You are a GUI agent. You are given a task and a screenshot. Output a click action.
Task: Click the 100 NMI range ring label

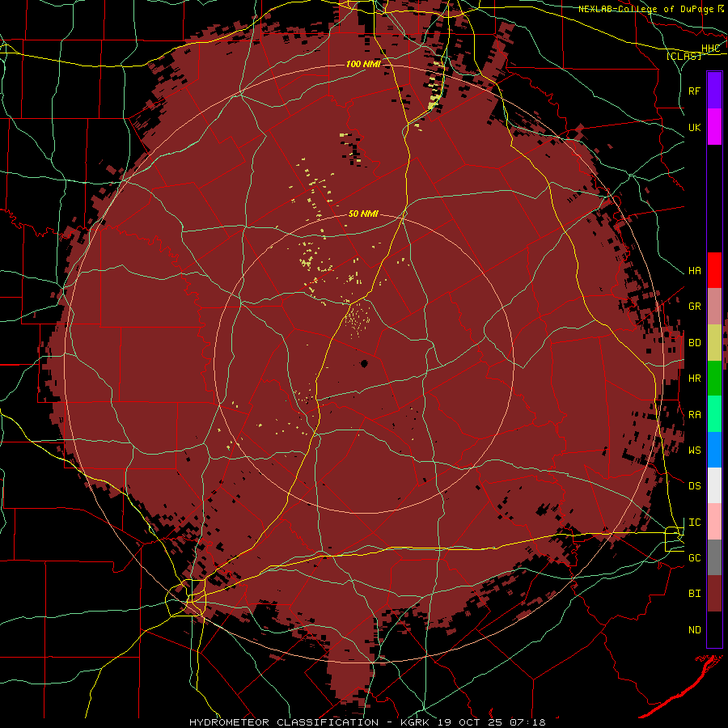coord(362,64)
